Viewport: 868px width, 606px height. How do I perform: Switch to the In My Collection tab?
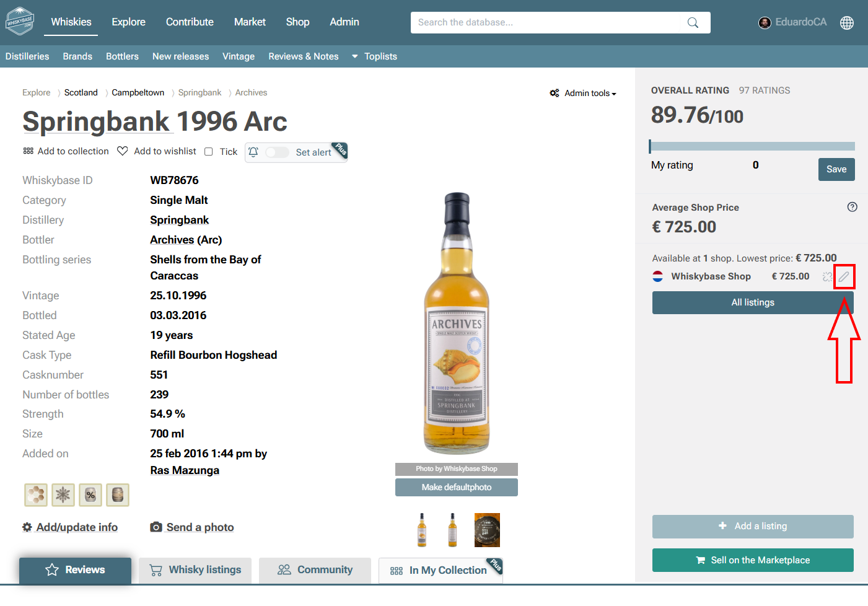pos(441,571)
